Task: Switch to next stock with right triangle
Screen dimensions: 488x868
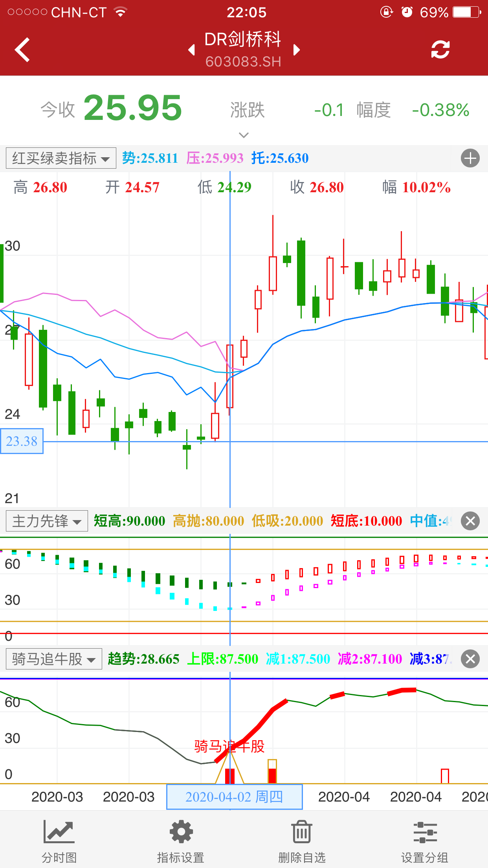Action: pos(297,50)
